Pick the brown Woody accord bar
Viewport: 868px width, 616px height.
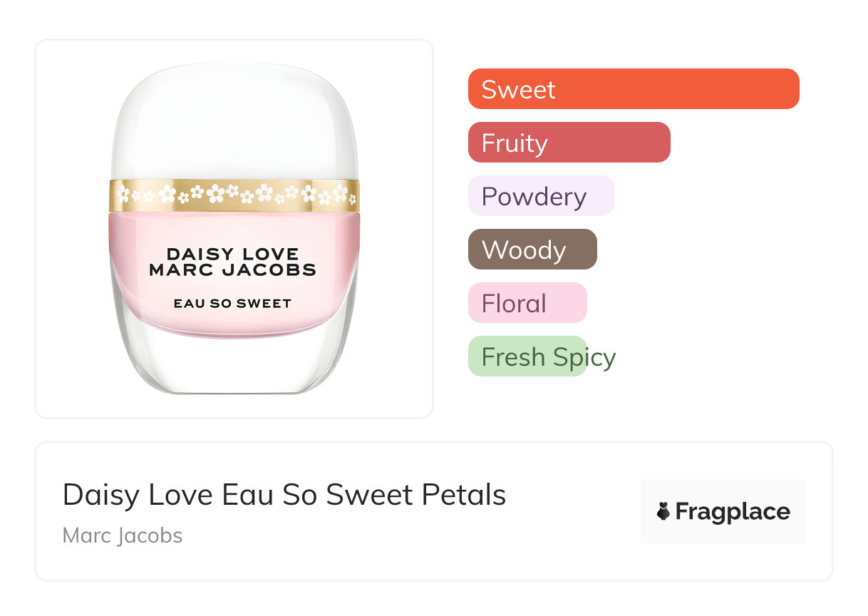532,250
